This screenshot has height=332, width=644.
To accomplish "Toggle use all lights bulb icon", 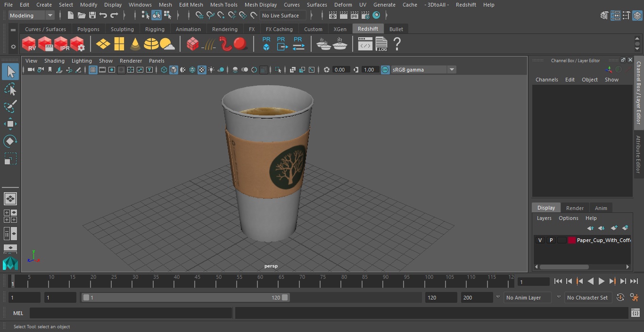I will [x=211, y=70].
